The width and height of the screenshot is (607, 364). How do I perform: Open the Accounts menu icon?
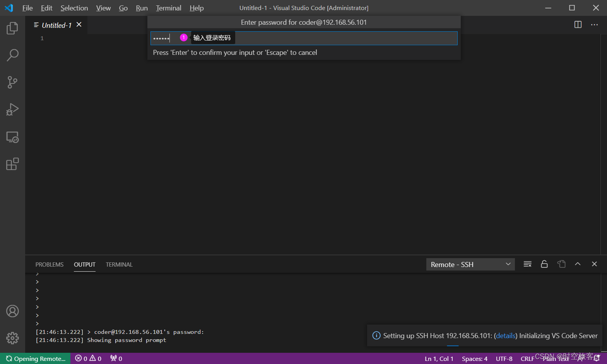(x=12, y=311)
